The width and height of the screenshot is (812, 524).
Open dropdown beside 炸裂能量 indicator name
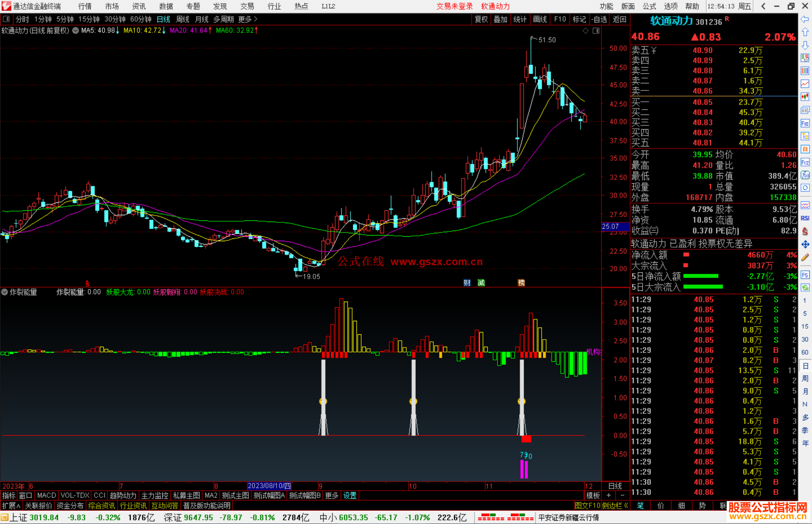click(x=5, y=292)
